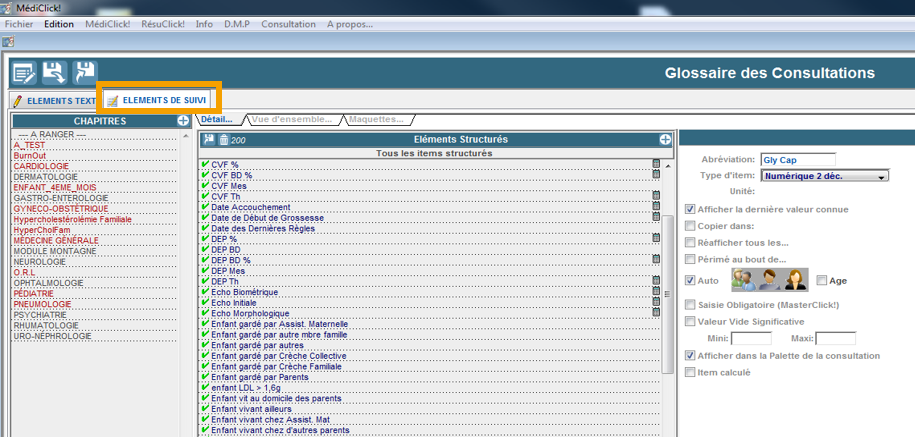
Task: Click the save-and-export floppy arrow icon
Action: pos(84,72)
